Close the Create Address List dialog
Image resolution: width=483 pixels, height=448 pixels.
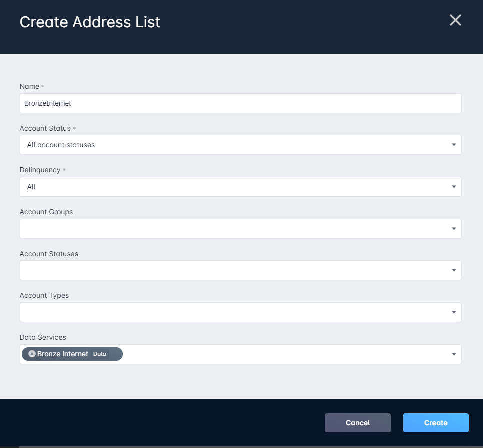(x=455, y=20)
